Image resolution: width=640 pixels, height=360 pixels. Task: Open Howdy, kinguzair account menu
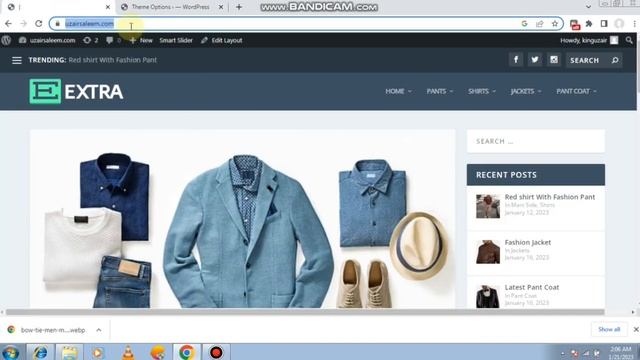pyautogui.click(x=589, y=40)
